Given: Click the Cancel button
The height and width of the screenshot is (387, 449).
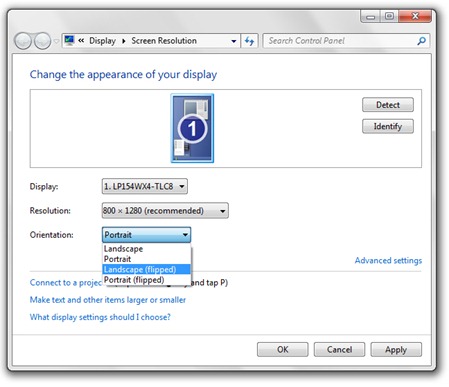Looking at the screenshot, I should (x=339, y=349).
